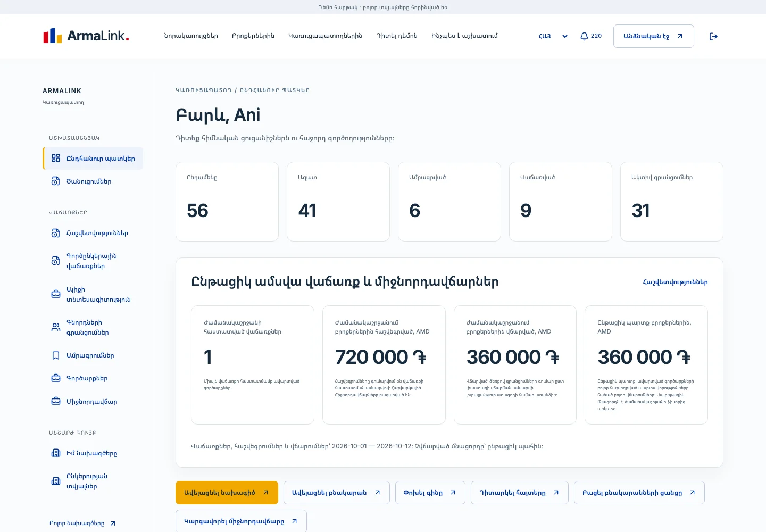Image resolution: width=766 pixels, height=532 pixels.
Task: Click the Անձնական էջ button
Action: click(x=654, y=36)
